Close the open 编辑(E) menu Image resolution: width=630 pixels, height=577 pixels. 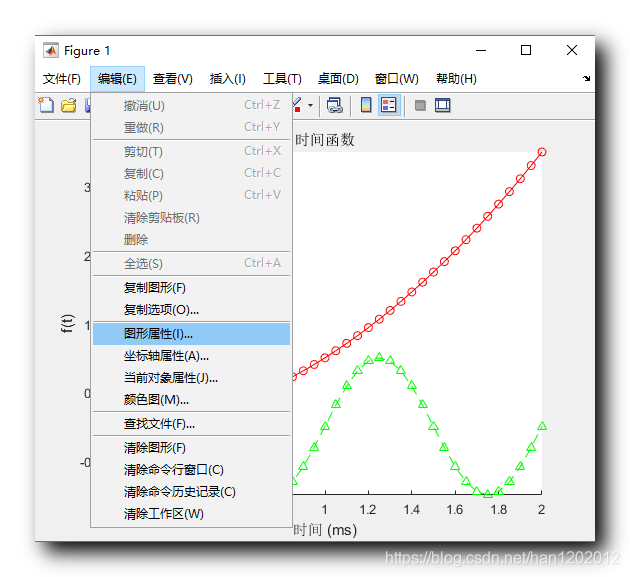(x=117, y=79)
